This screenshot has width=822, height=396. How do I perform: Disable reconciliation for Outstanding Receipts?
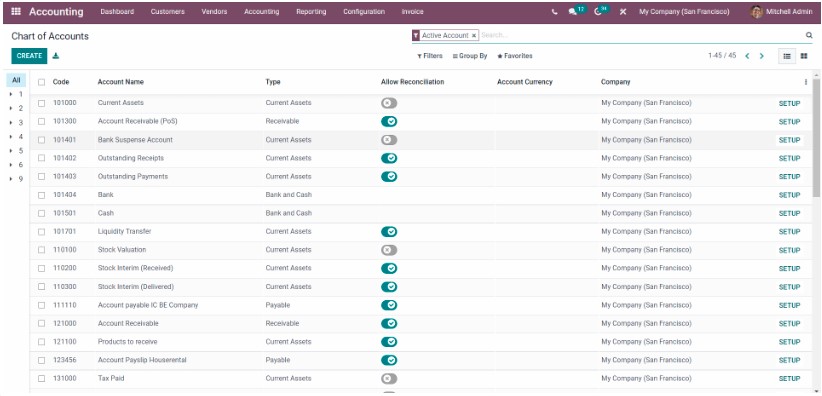(x=389, y=158)
